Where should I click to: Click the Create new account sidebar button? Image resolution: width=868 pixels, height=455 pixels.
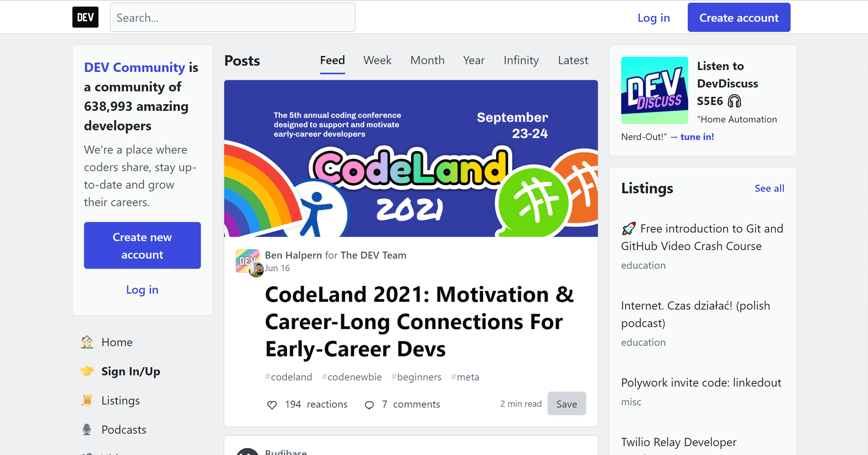[x=142, y=246]
